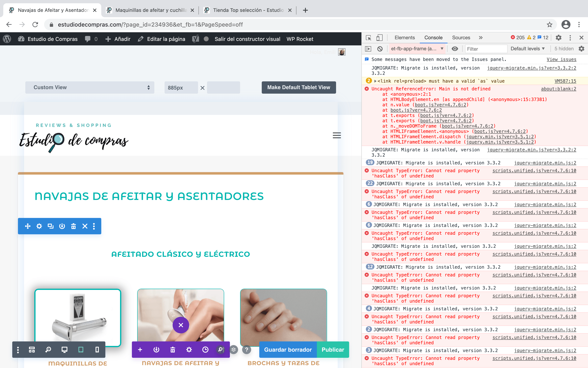Bookmark this page with star icon

click(x=549, y=25)
